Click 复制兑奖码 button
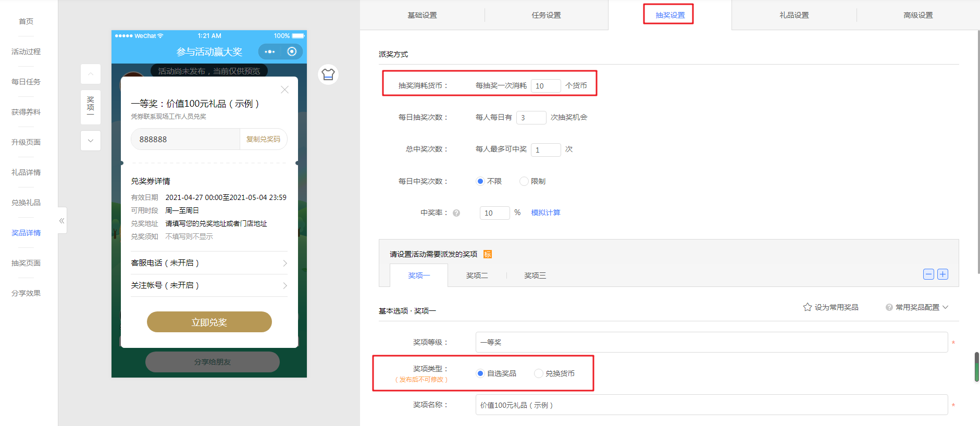 pyautogui.click(x=263, y=139)
